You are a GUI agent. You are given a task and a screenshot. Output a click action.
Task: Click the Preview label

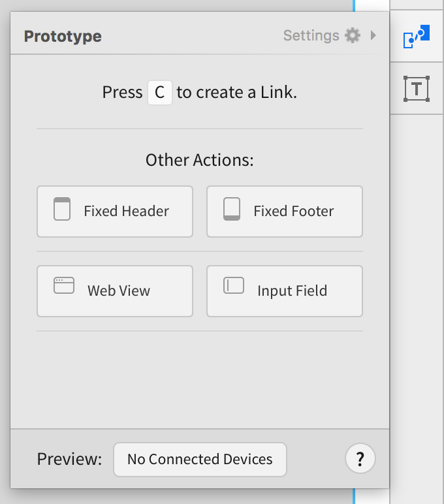(x=69, y=459)
